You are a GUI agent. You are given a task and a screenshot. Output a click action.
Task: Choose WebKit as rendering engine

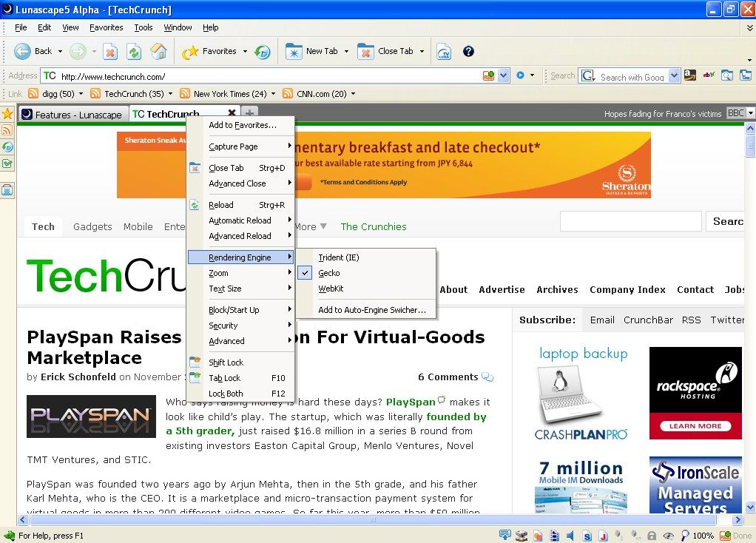click(331, 289)
